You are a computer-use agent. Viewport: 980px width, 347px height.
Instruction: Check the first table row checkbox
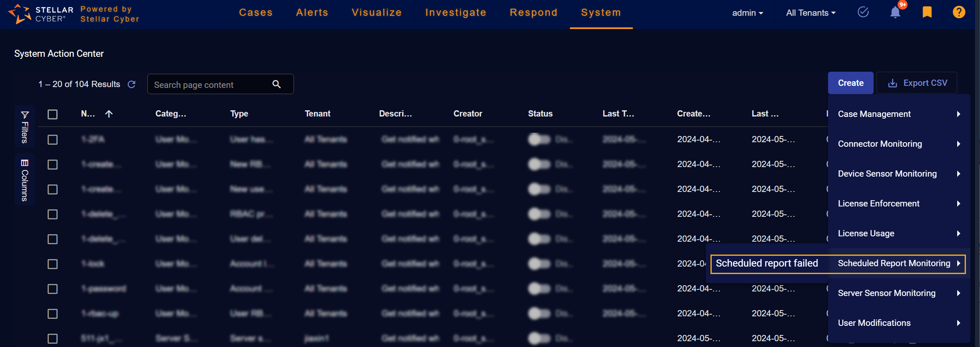pos(53,140)
